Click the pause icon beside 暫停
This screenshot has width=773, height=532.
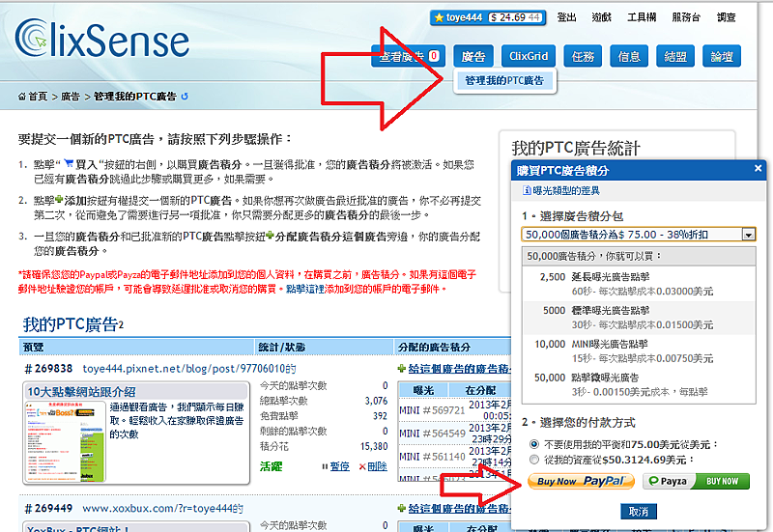click(325, 466)
